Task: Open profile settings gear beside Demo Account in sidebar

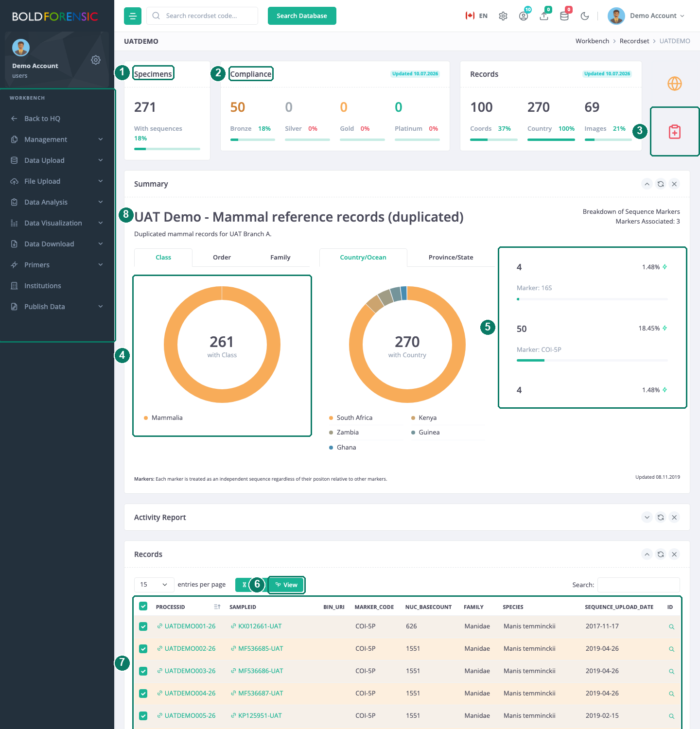Action: (96, 60)
